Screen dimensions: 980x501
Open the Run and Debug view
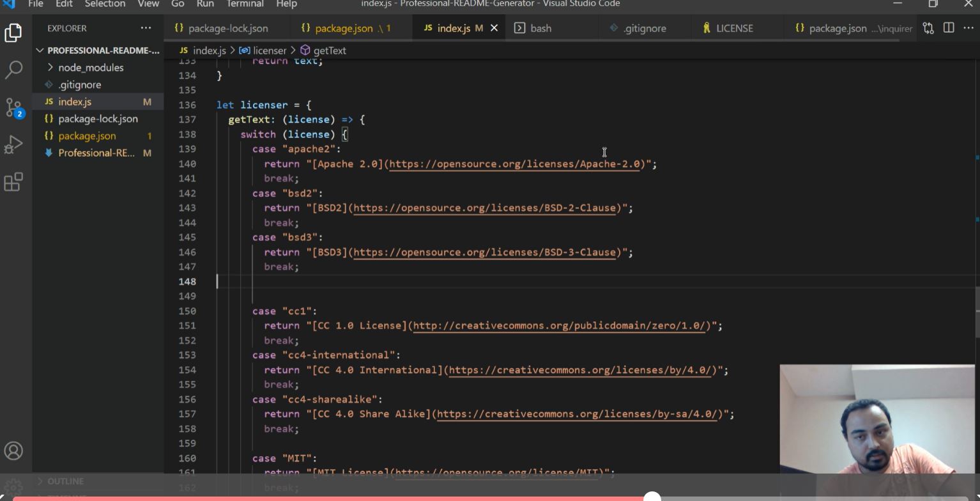coord(13,144)
